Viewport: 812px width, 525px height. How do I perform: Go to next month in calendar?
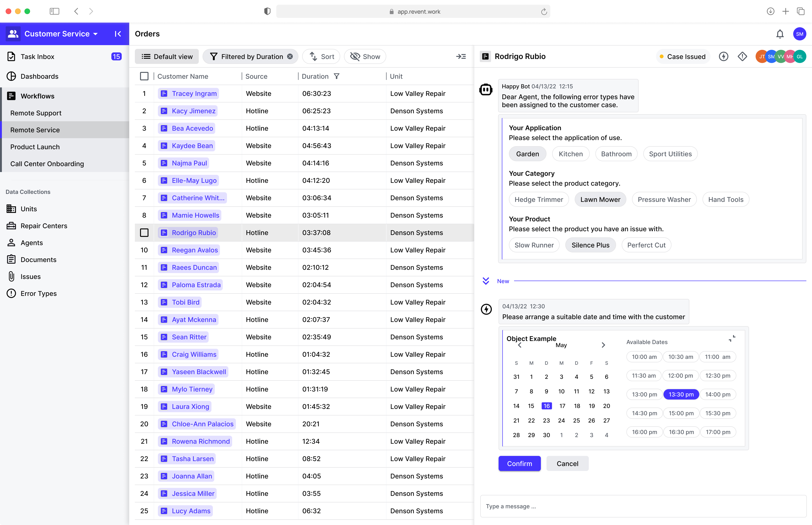[x=603, y=345]
